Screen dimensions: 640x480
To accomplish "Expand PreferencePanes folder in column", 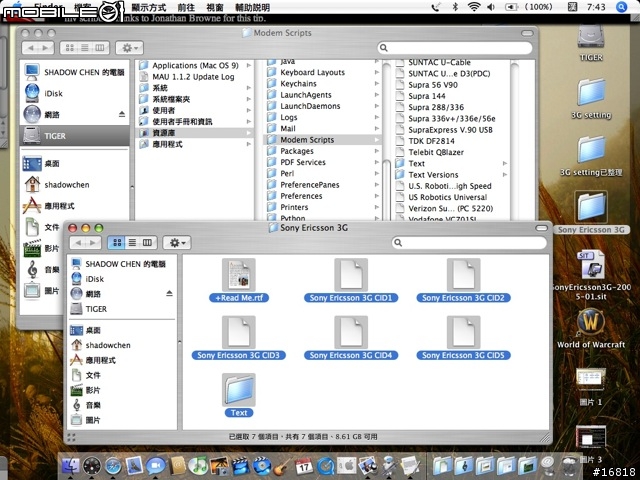I will coord(377,185).
